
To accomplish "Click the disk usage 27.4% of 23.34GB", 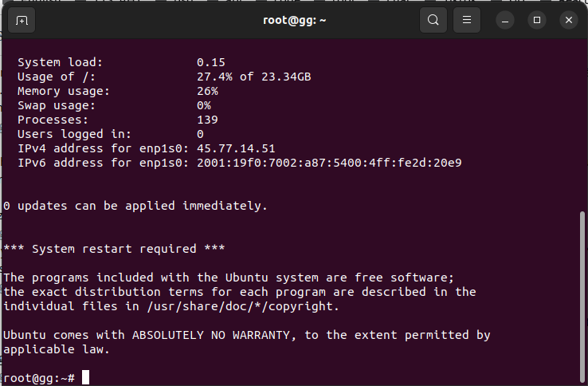I will (253, 77).
